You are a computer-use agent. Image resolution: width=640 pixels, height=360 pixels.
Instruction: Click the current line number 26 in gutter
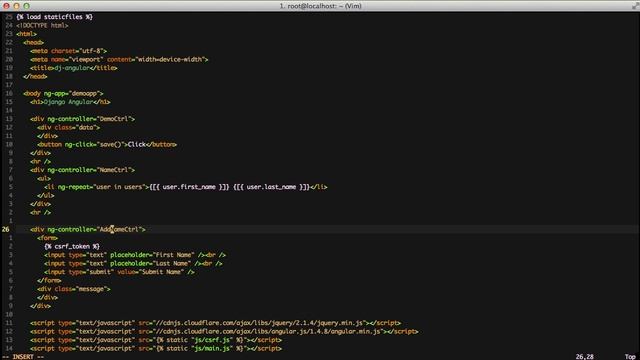coord(6,229)
